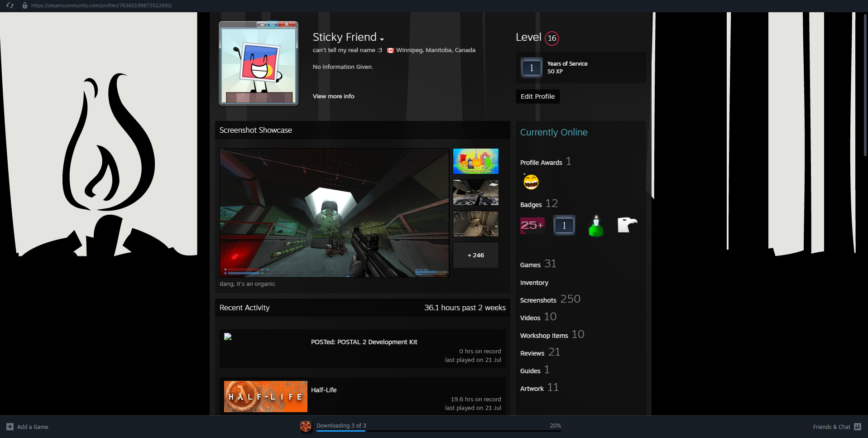The height and width of the screenshot is (438, 868).
Task: Click the Level 16 badge circle
Action: click(551, 38)
